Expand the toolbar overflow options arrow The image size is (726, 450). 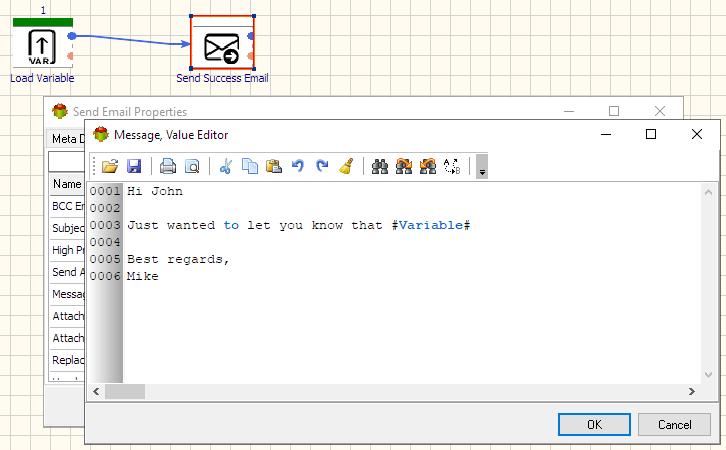[x=482, y=166]
